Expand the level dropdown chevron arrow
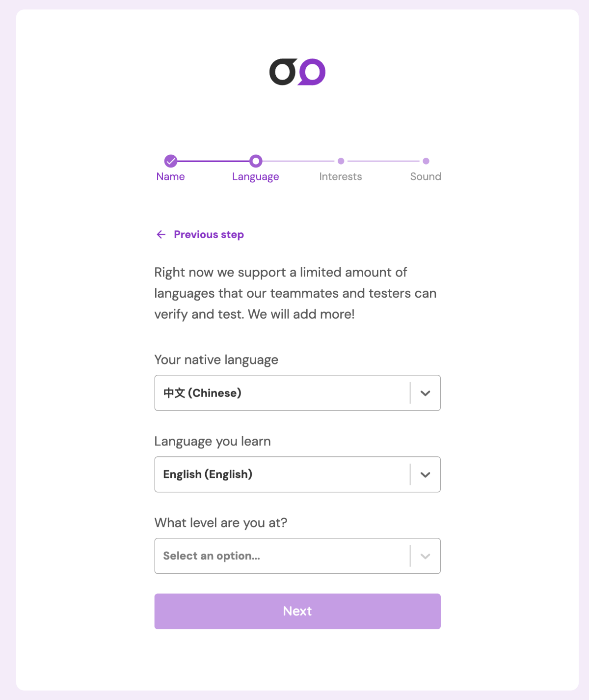 426,556
